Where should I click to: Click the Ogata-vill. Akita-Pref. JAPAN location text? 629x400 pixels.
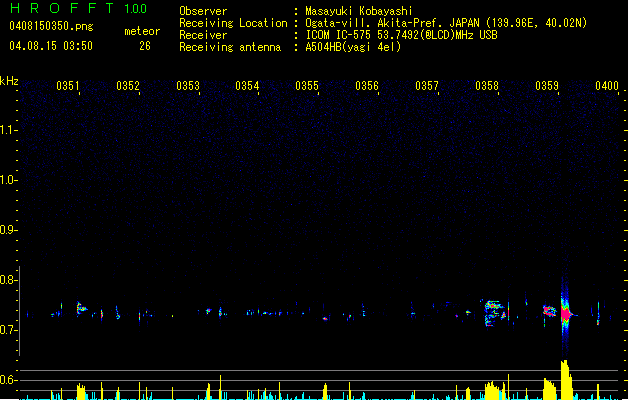pyautogui.click(x=446, y=23)
